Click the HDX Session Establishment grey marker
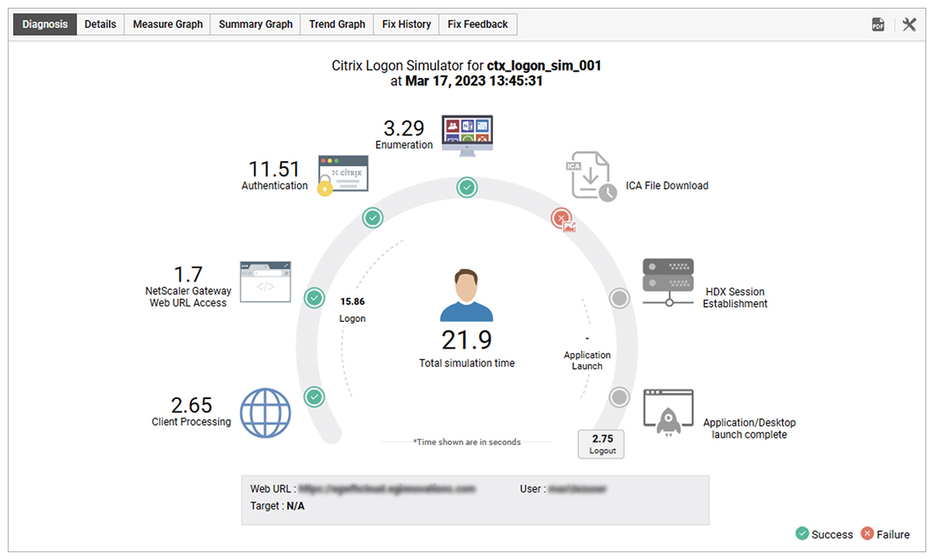The image size is (934, 560). coord(620,298)
